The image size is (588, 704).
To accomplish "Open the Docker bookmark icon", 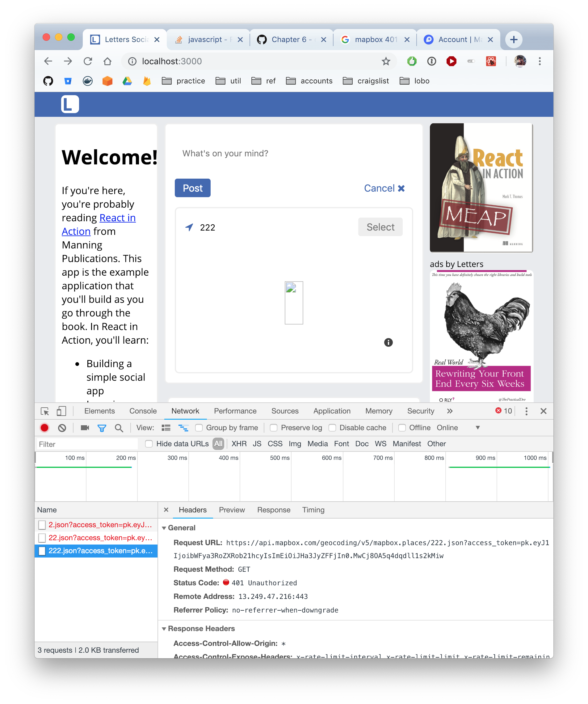I will tap(88, 81).
